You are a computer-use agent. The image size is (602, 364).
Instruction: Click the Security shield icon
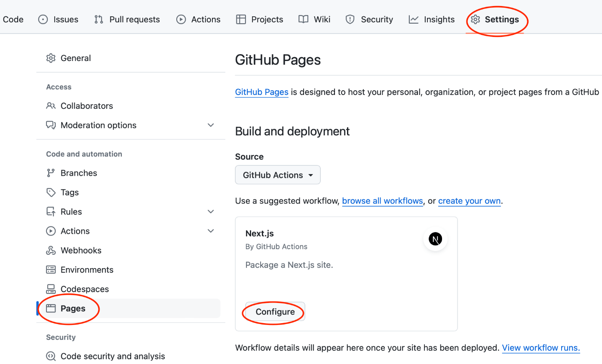[x=350, y=19]
